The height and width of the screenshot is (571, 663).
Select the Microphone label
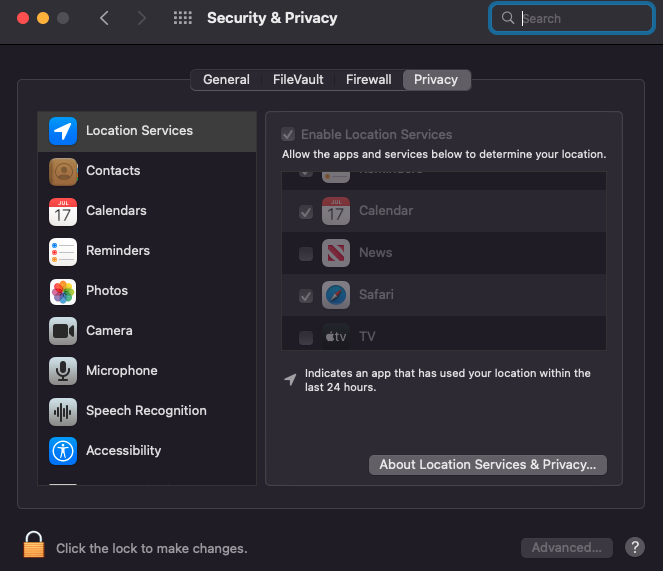point(122,371)
